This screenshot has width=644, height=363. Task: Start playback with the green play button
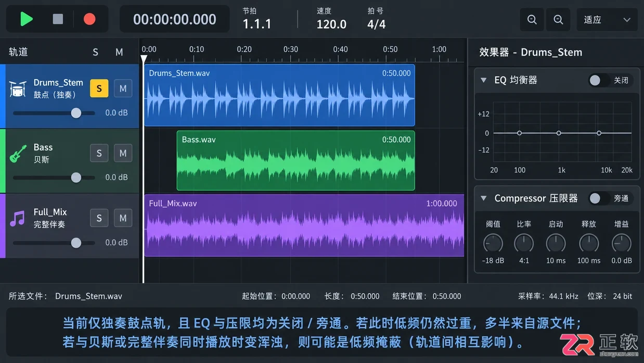click(x=26, y=19)
